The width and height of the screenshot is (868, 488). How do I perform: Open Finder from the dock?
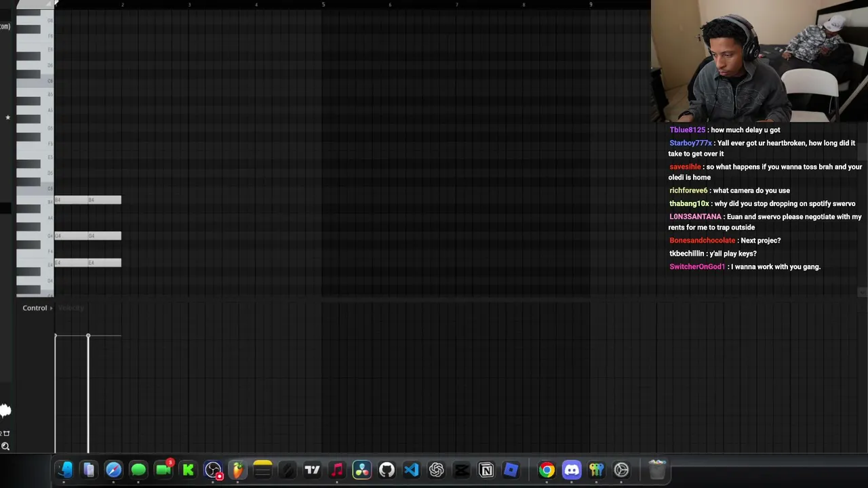pos(64,470)
